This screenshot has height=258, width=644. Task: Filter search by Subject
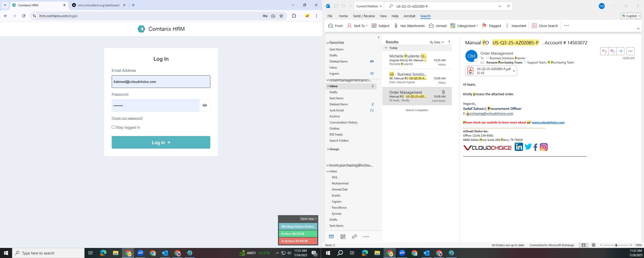click(380, 26)
